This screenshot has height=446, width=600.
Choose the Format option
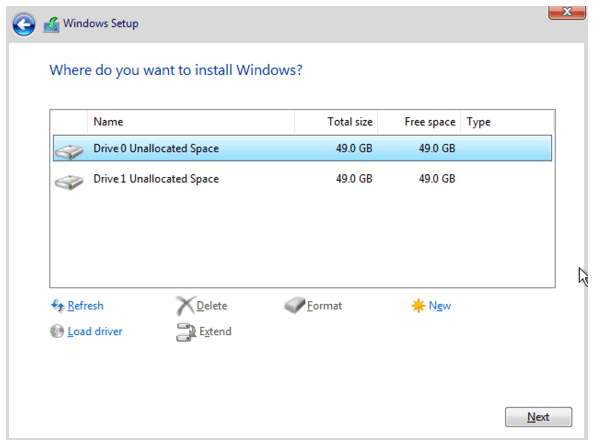point(324,306)
